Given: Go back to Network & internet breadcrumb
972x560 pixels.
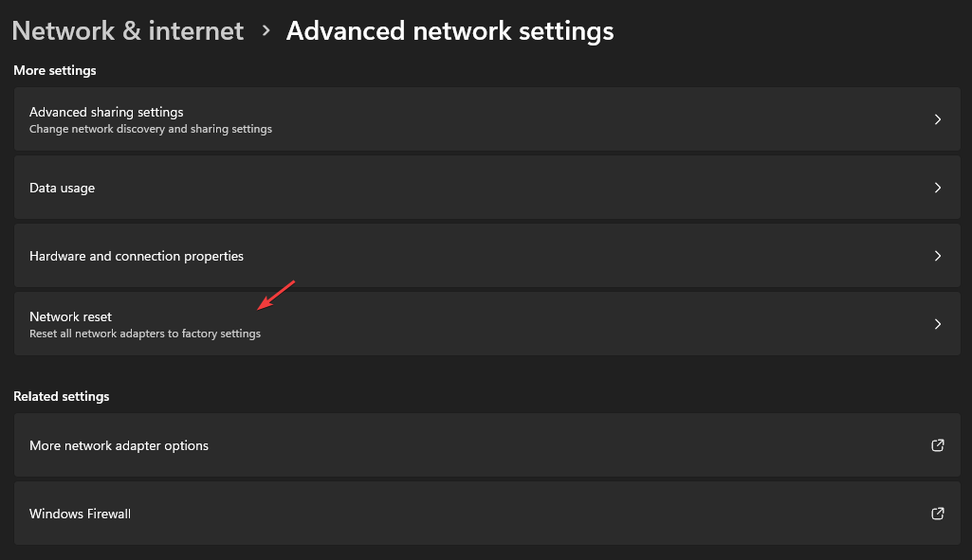Looking at the screenshot, I should click(x=128, y=31).
